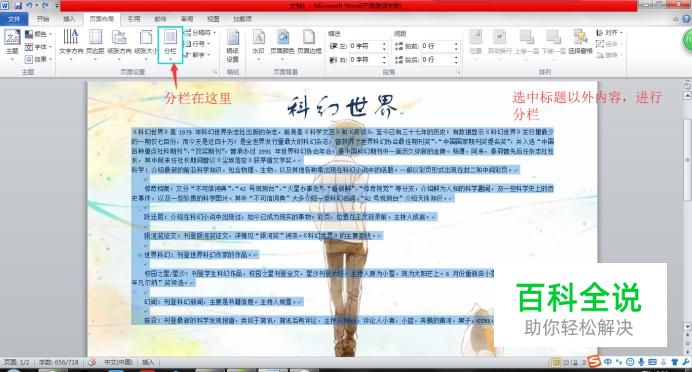The width and height of the screenshot is (692, 372).
Task: Open the 分栏 columns button
Action: pos(170,44)
